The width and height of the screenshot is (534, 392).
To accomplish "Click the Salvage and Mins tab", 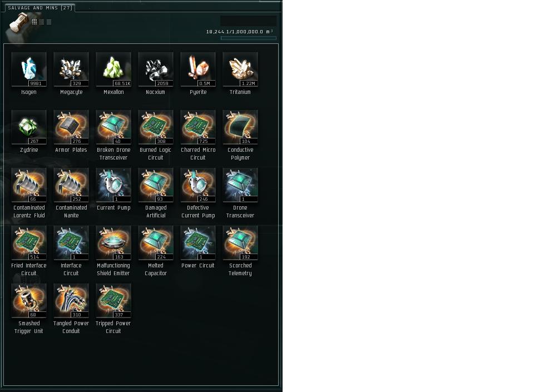I will click(x=40, y=8).
